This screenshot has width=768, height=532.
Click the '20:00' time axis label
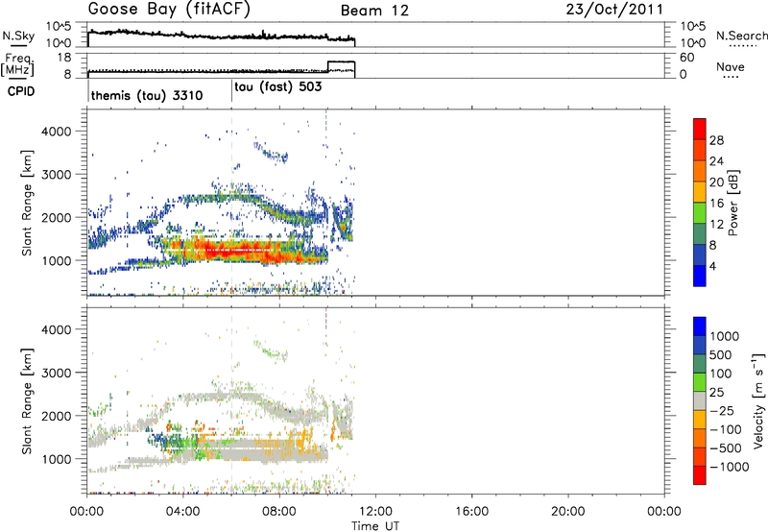(x=567, y=512)
